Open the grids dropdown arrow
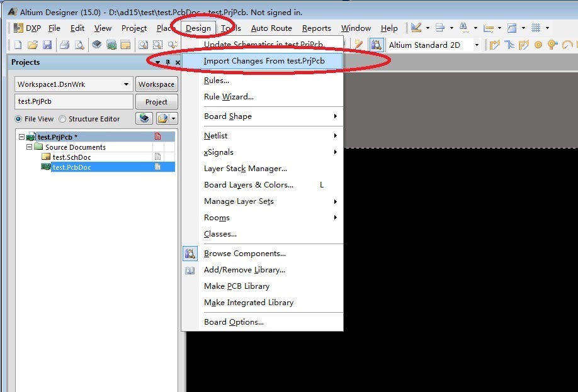 (x=547, y=28)
